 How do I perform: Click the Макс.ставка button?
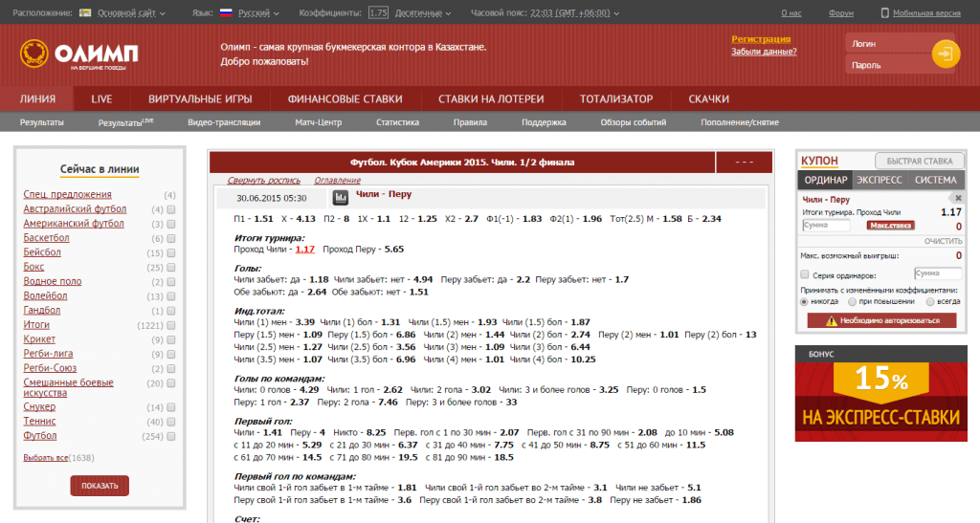click(891, 226)
